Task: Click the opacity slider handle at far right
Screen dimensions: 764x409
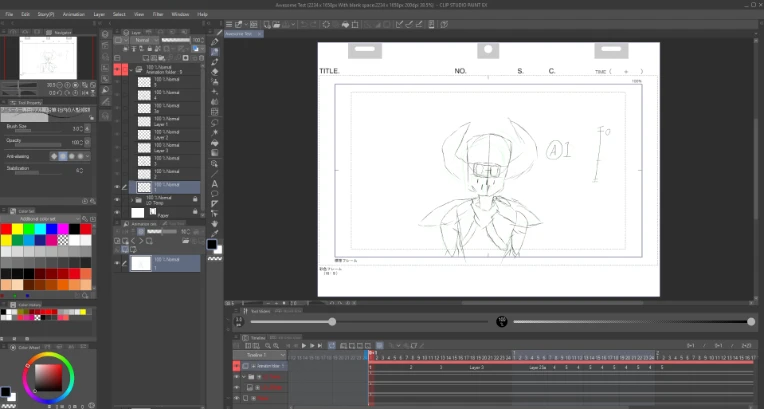Action: pos(751,322)
